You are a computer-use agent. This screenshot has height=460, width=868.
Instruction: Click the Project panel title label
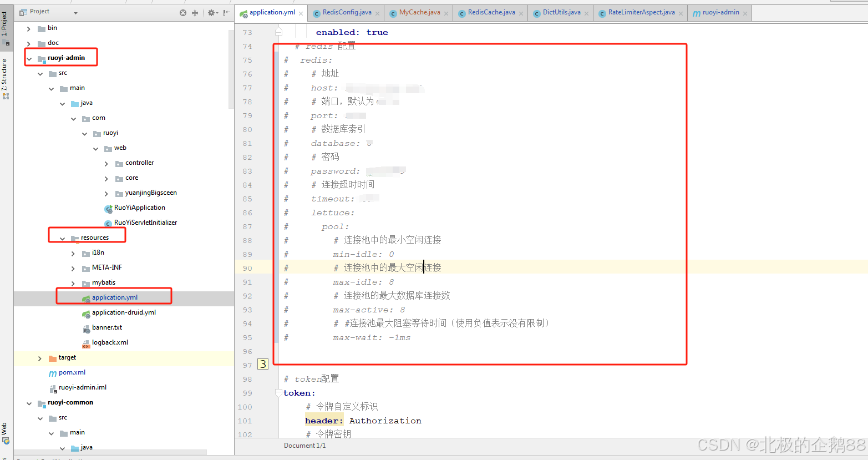click(x=39, y=12)
